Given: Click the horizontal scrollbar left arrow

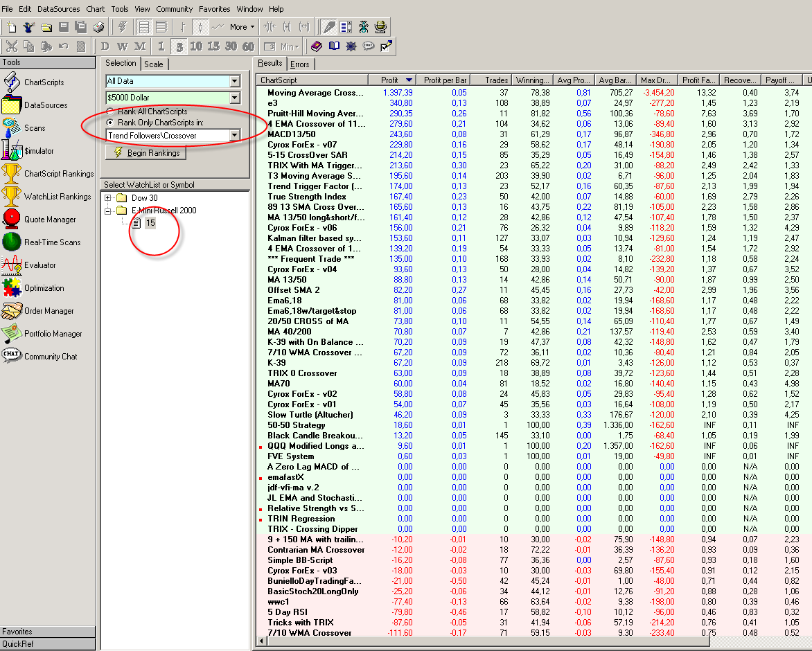Looking at the screenshot, I should pos(261,642).
